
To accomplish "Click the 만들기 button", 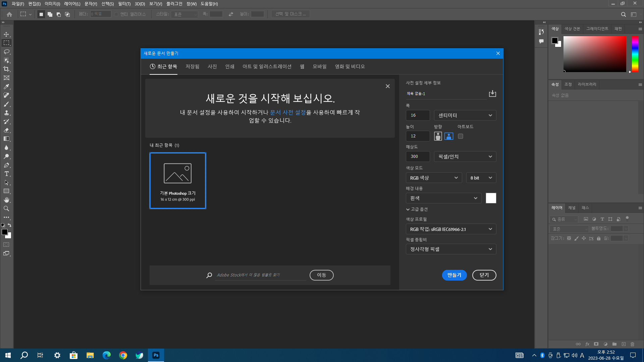I will tap(454, 275).
